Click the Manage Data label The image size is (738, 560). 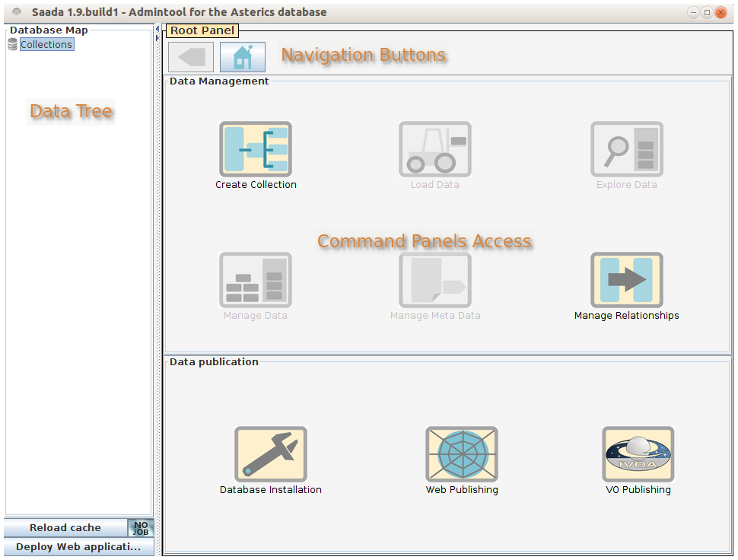point(256,315)
